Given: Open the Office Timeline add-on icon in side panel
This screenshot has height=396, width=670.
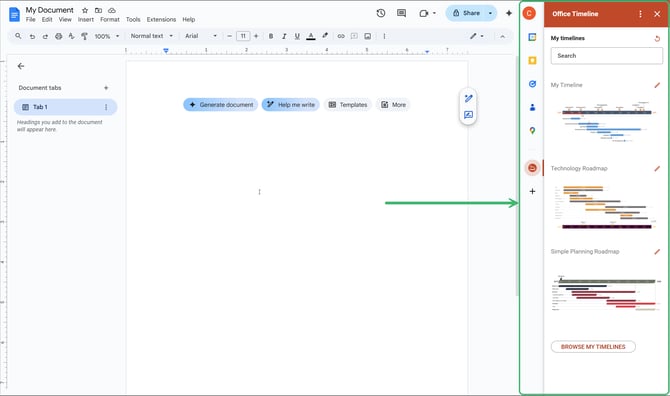Looking at the screenshot, I should point(532,168).
